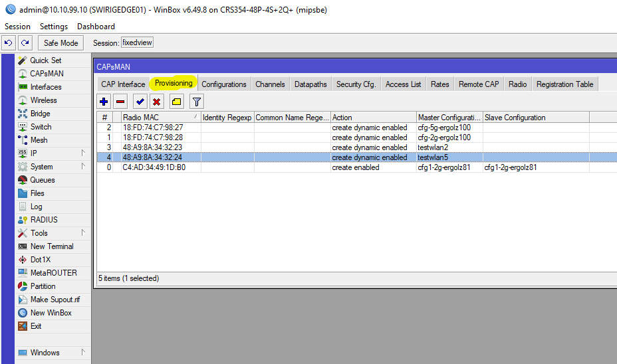Sort by Radio MAC column header
Screen dimensions: 617x364
[x=160, y=118]
